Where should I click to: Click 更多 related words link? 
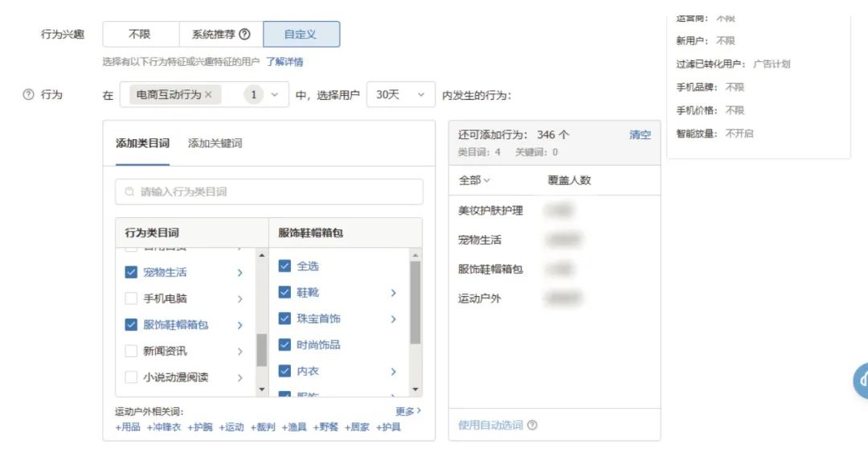(408, 411)
